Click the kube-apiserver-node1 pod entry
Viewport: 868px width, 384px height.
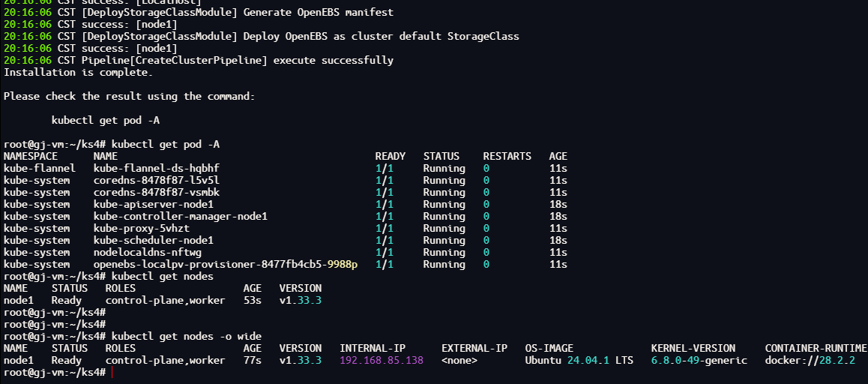click(x=154, y=205)
